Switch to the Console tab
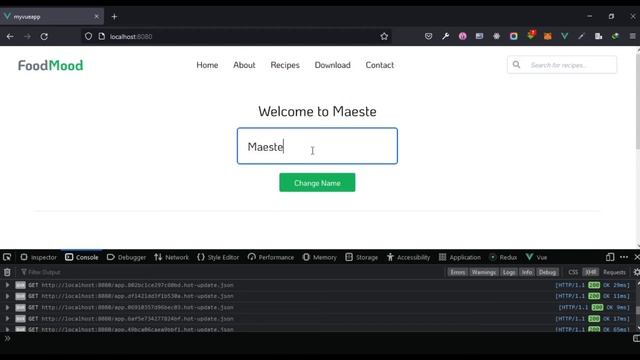Screen dimensions: 640x360 point(82,257)
